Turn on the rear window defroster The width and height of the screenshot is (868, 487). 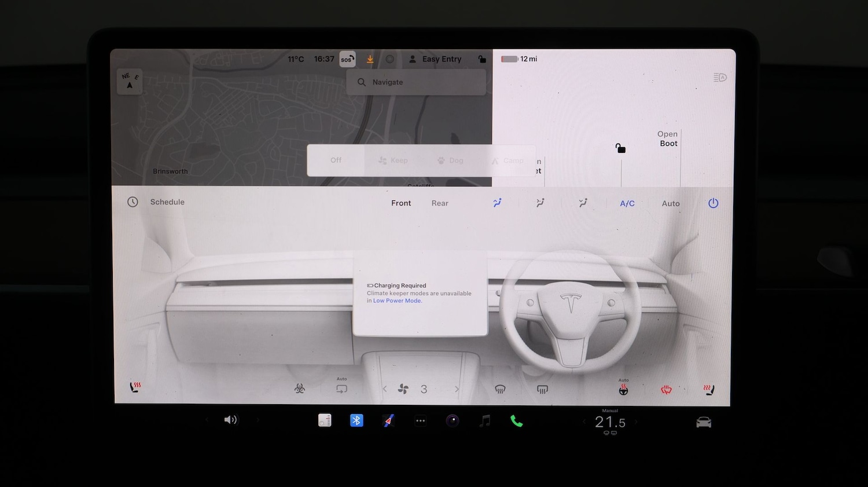point(542,389)
